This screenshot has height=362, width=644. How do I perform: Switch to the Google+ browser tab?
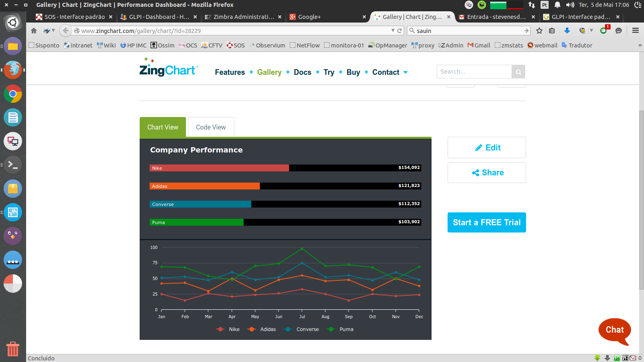click(309, 17)
